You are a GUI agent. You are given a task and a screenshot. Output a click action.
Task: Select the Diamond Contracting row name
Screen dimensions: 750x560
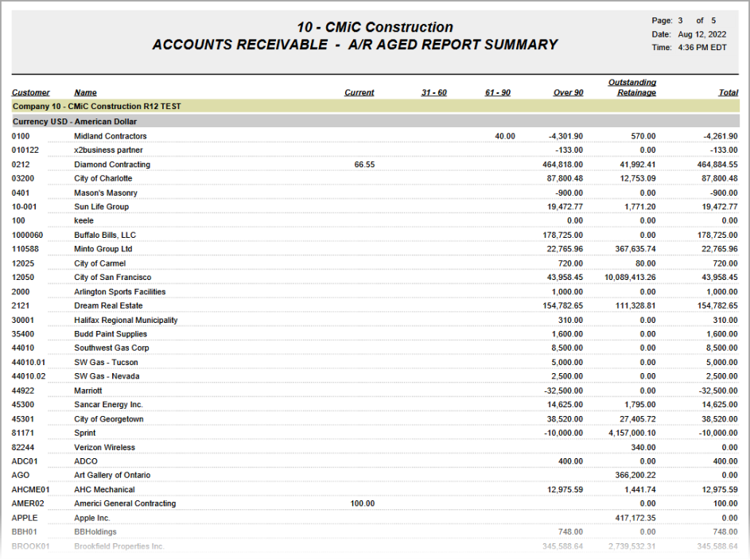(x=112, y=165)
